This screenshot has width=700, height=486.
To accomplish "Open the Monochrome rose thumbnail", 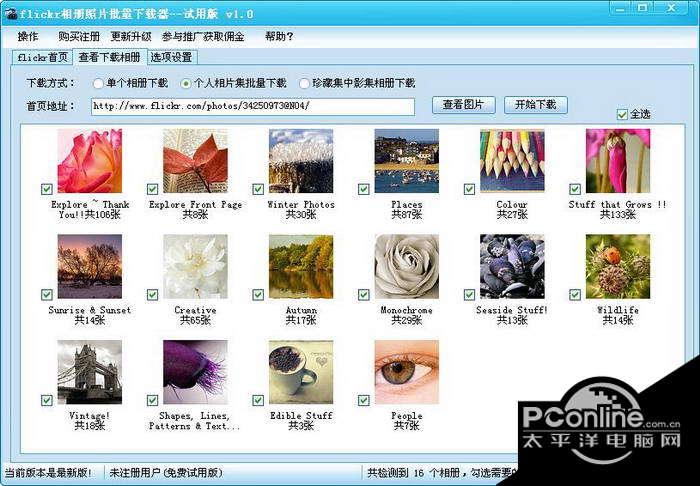I will click(x=407, y=266).
